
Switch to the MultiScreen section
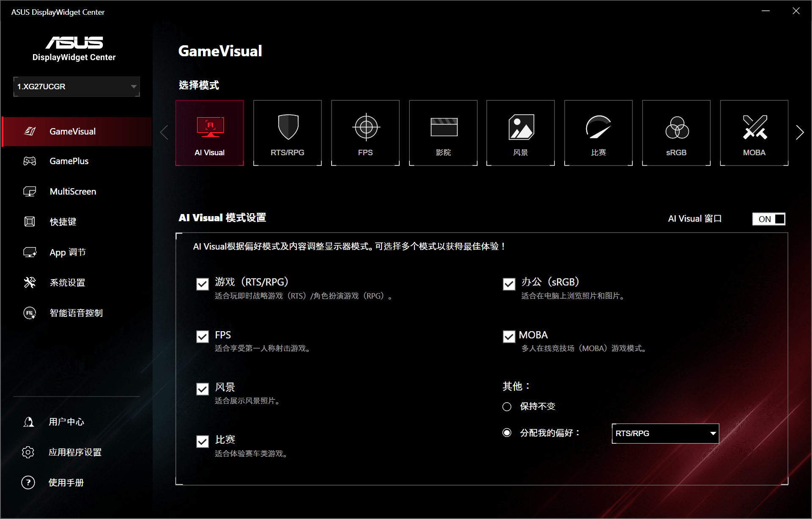[x=73, y=191]
